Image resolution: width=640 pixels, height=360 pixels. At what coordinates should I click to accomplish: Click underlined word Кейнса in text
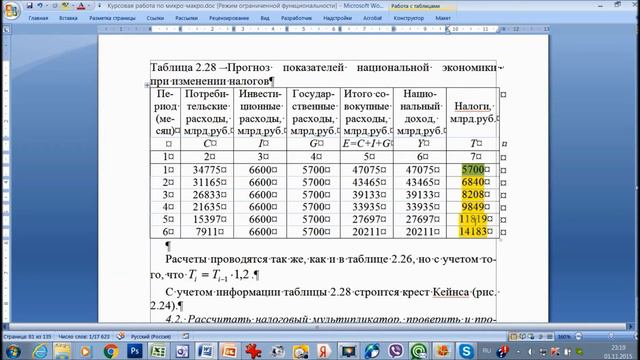(x=451, y=292)
